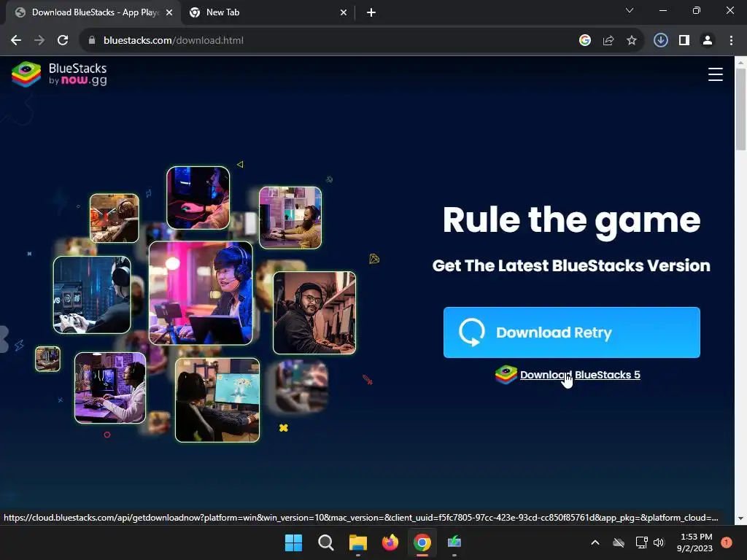Click the Google icon in address bar
This screenshot has width=747, height=560.
click(585, 41)
